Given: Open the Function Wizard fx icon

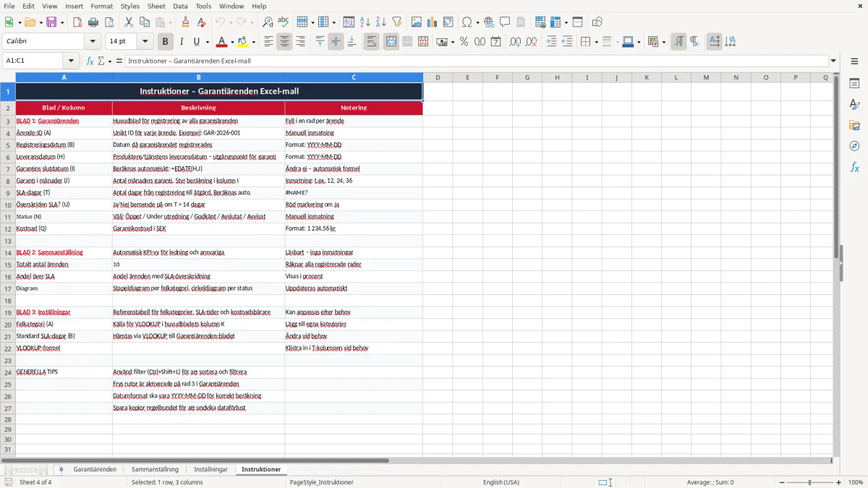Looking at the screenshot, I should click(x=90, y=61).
